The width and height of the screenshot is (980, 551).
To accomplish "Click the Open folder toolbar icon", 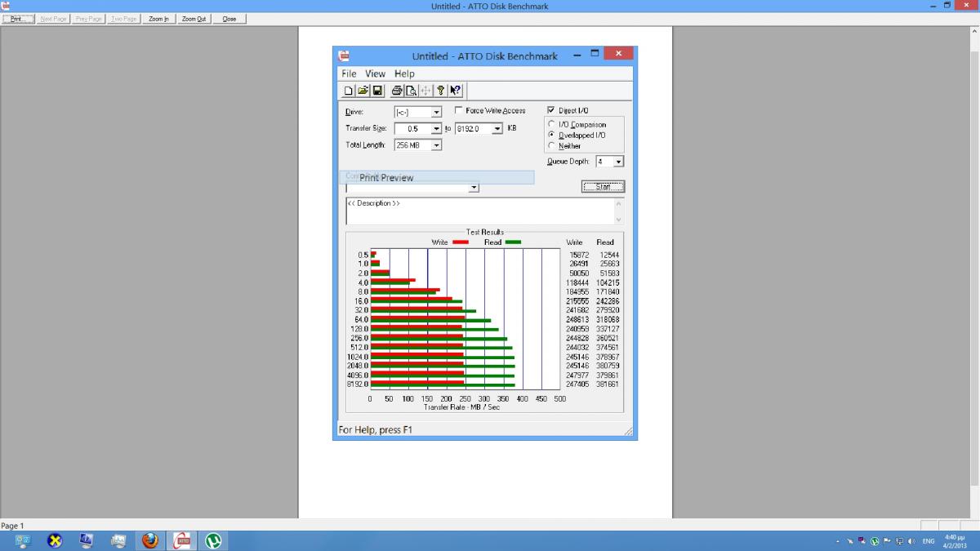I will [x=363, y=91].
